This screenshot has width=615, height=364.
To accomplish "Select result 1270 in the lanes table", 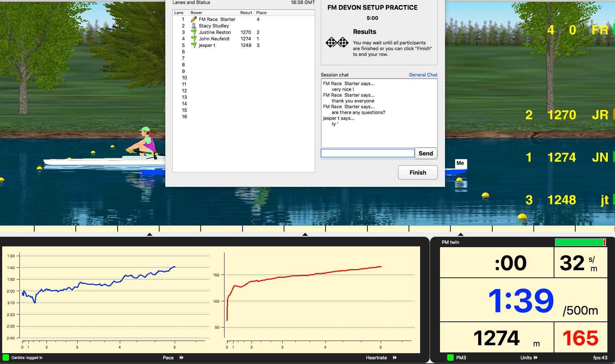I will pyautogui.click(x=246, y=32).
